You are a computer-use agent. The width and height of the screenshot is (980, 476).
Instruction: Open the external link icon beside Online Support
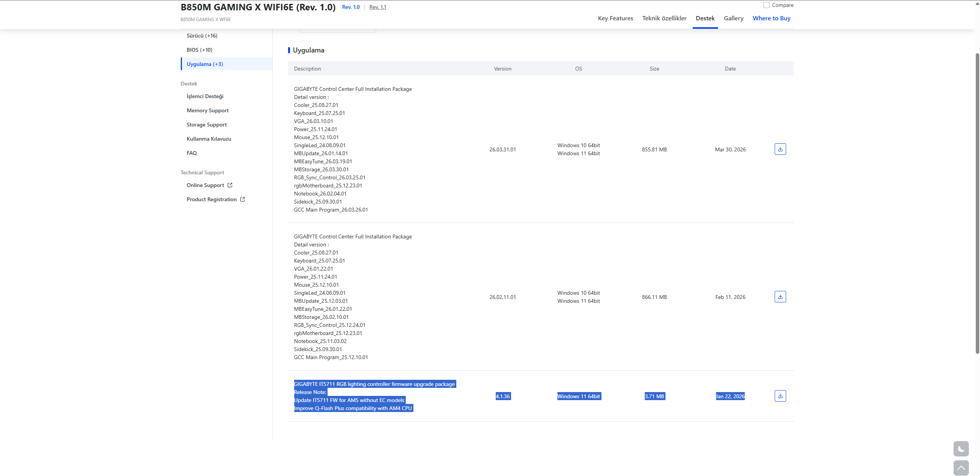tap(230, 185)
